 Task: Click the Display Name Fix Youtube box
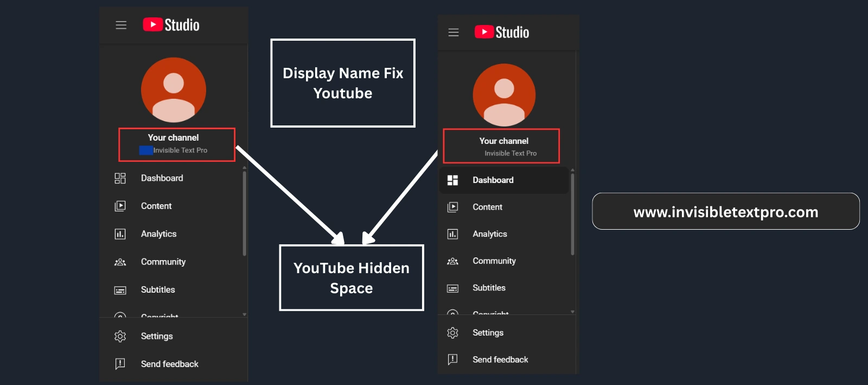[x=343, y=83]
